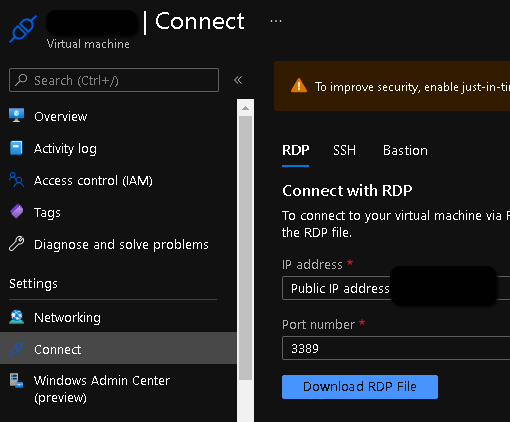Click the Activity log icon
Viewport: 510px width, 422px height.
tap(16, 148)
